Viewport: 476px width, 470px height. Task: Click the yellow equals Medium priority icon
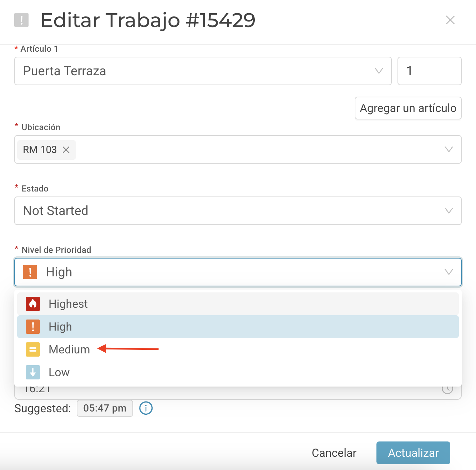[x=33, y=349]
